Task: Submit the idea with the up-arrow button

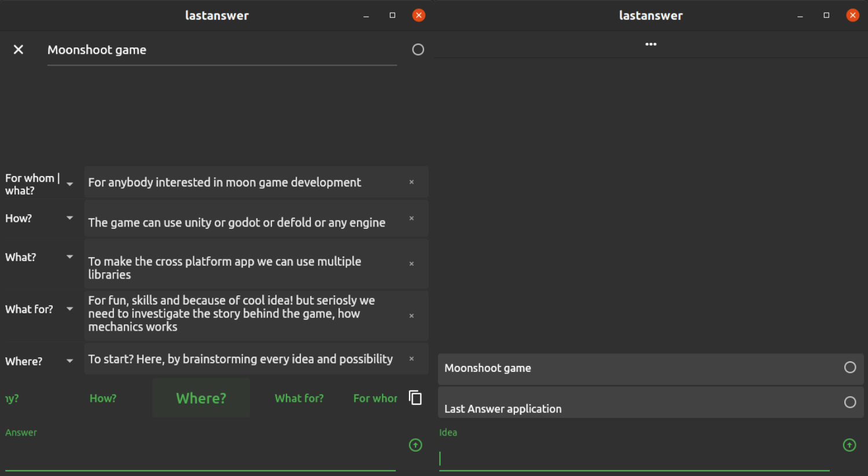Action: pyautogui.click(x=849, y=445)
